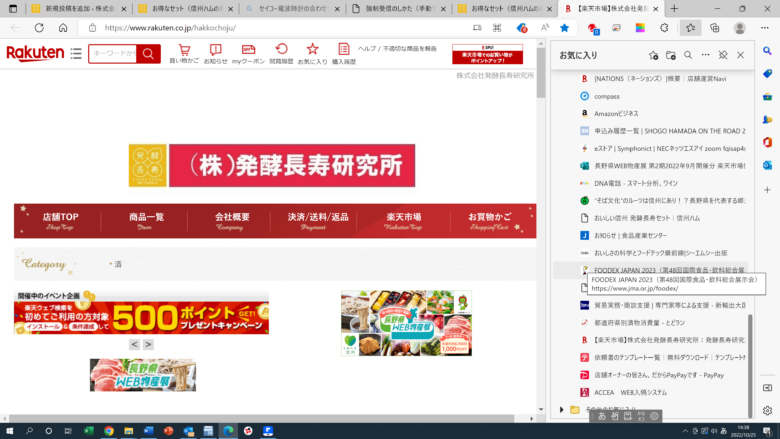Screen dimensions: 780x439
Task: Click the 500ポイント campaign banner
Action: tap(141, 318)
